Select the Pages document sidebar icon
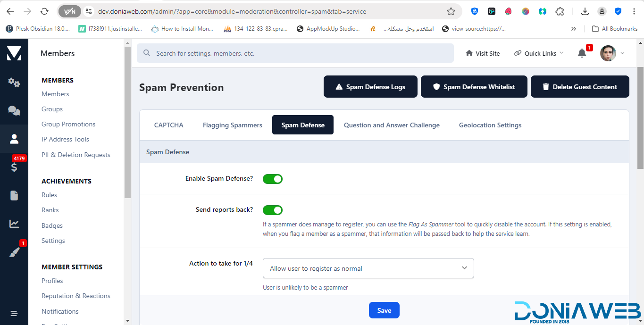Image resolution: width=644 pixels, height=325 pixels. coord(14,195)
